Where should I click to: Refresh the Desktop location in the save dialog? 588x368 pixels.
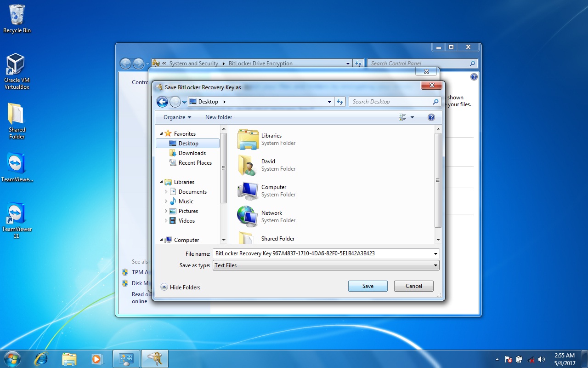[340, 102]
